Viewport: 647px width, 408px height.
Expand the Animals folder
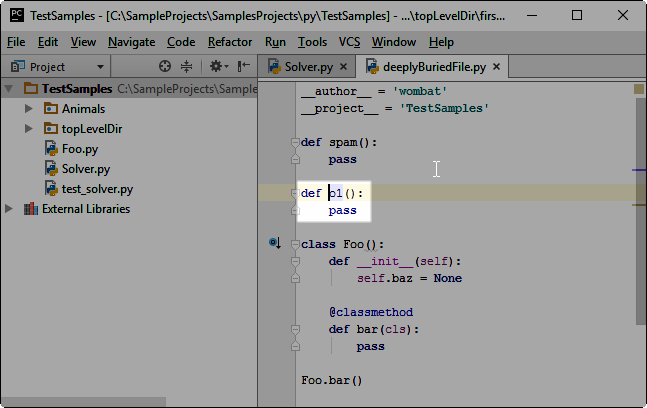pos(29,109)
